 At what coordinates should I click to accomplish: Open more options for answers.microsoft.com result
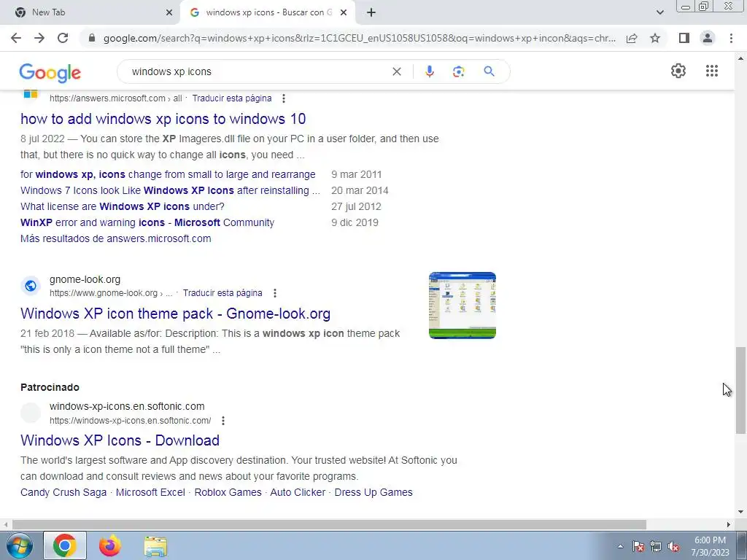(x=284, y=98)
